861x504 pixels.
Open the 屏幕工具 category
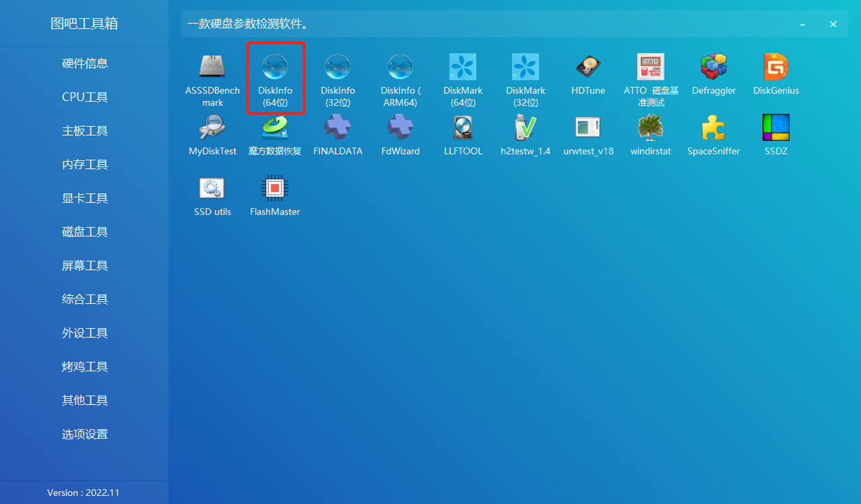(84, 265)
